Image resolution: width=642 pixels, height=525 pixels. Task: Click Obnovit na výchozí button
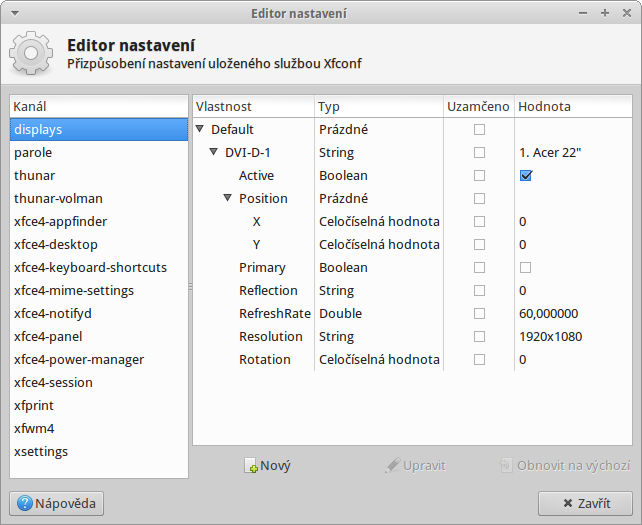click(x=565, y=466)
